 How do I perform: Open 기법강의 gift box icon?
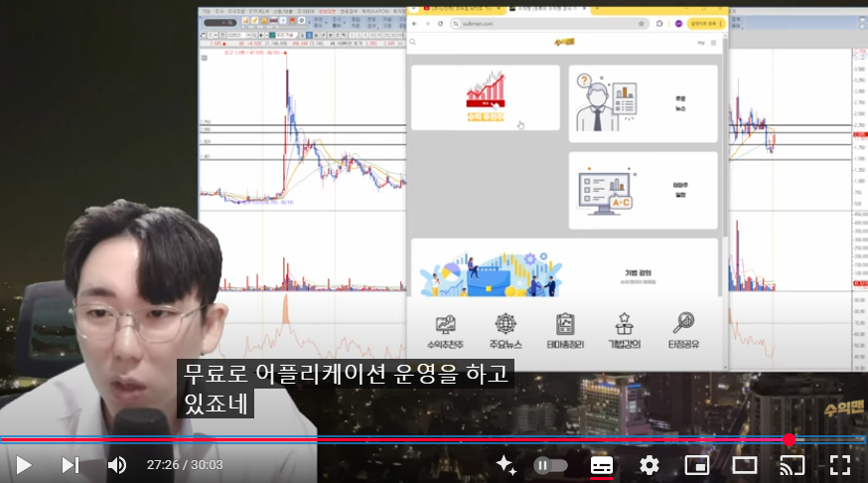click(624, 331)
